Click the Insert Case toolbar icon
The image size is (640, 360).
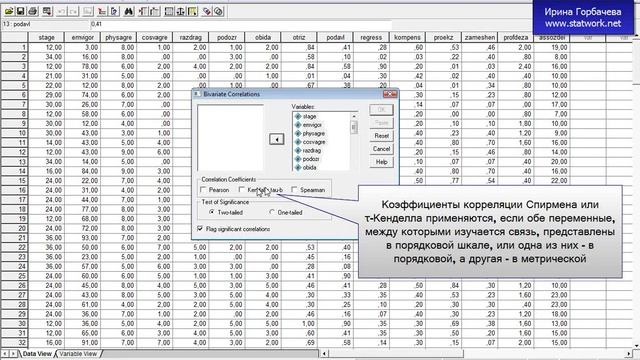point(143,11)
